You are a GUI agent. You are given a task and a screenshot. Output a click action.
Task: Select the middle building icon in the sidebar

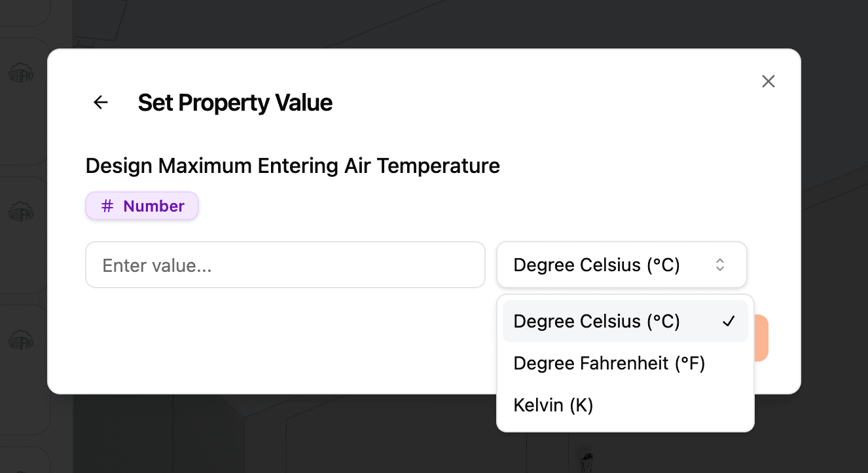[x=22, y=212]
